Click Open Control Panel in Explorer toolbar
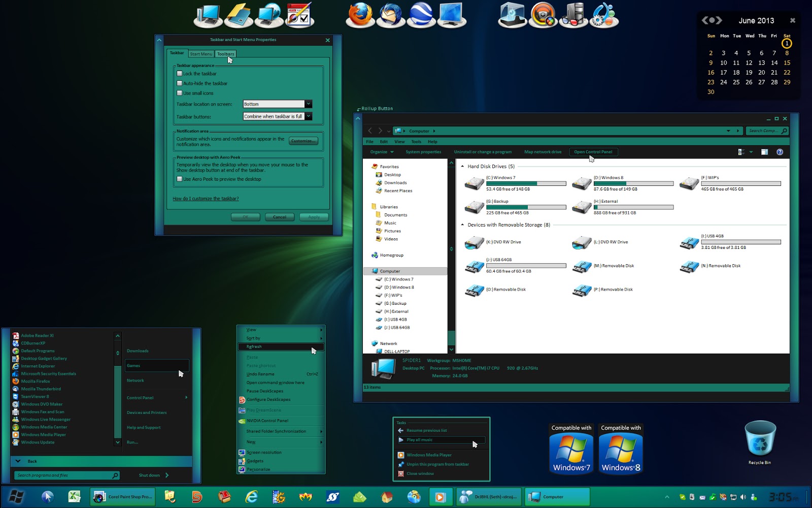Image resolution: width=812 pixels, height=508 pixels. point(593,151)
